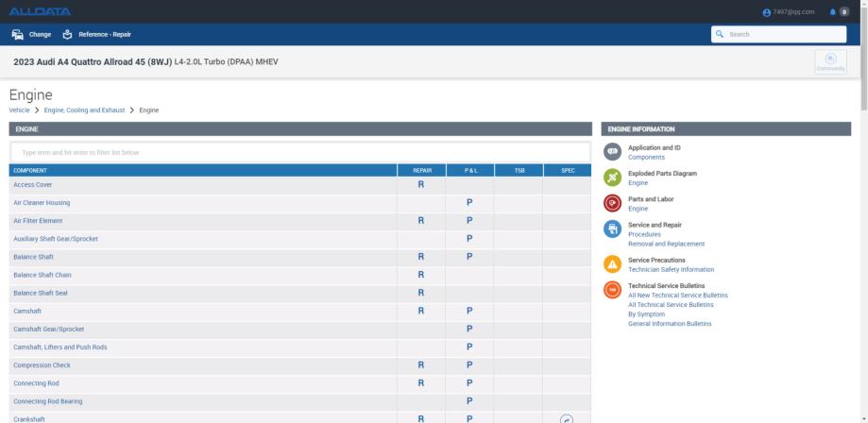Image resolution: width=868 pixels, height=423 pixels.
Task: Click the search magnifier icon
Action: pos(720,34)
